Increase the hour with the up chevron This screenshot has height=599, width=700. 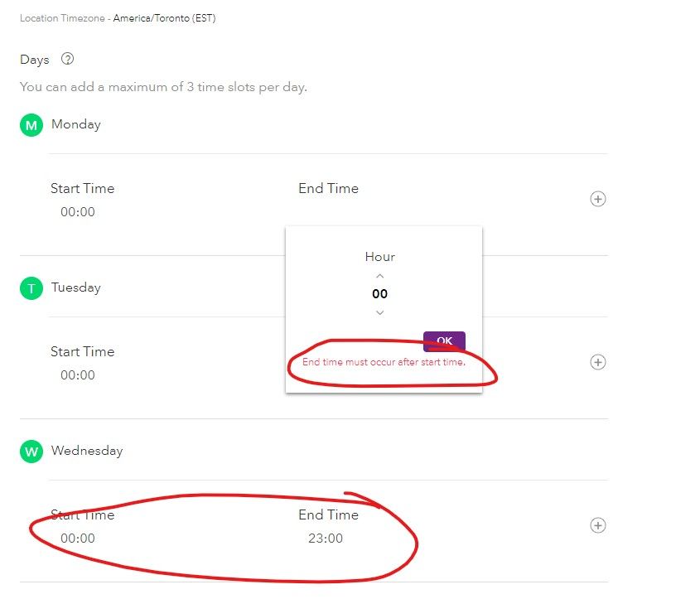pyautogui.click(x=380, y=276)
